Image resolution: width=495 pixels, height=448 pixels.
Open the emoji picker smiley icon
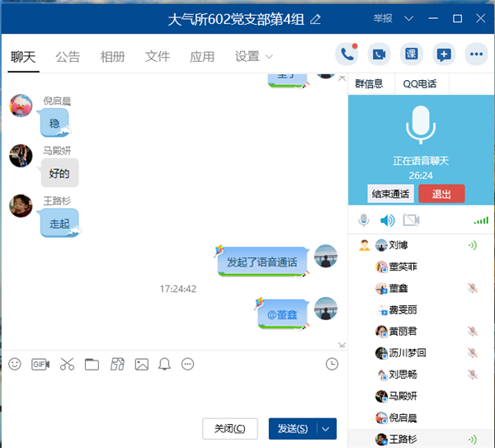14,364
